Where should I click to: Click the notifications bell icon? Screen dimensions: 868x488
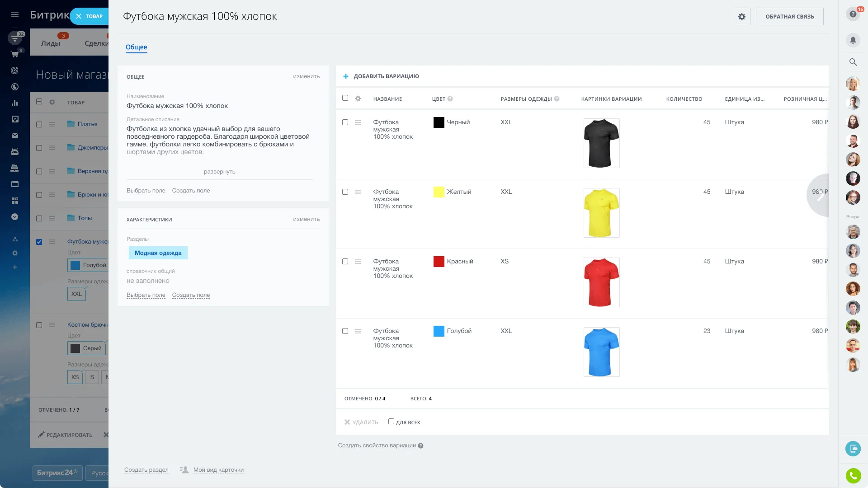click(853, 40)
